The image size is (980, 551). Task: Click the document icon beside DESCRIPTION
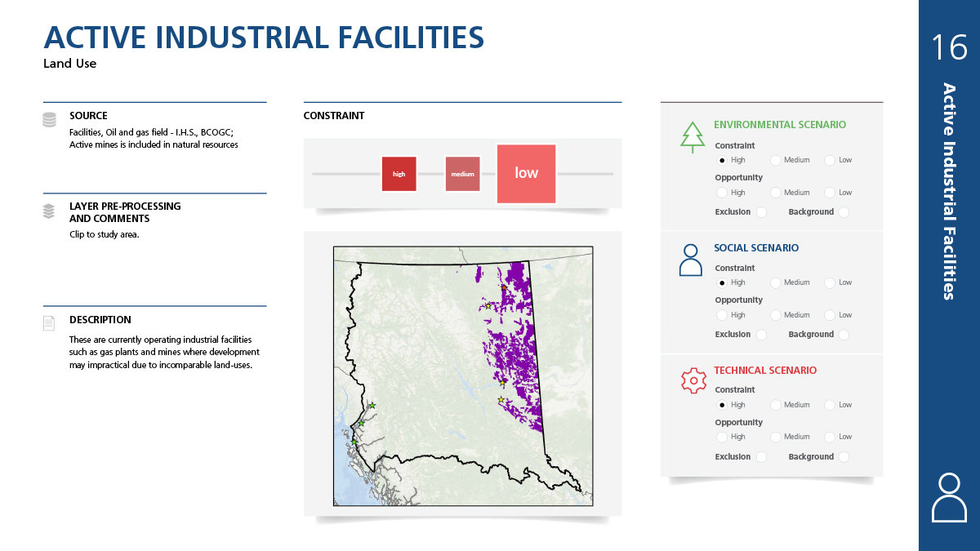[50, 323]
